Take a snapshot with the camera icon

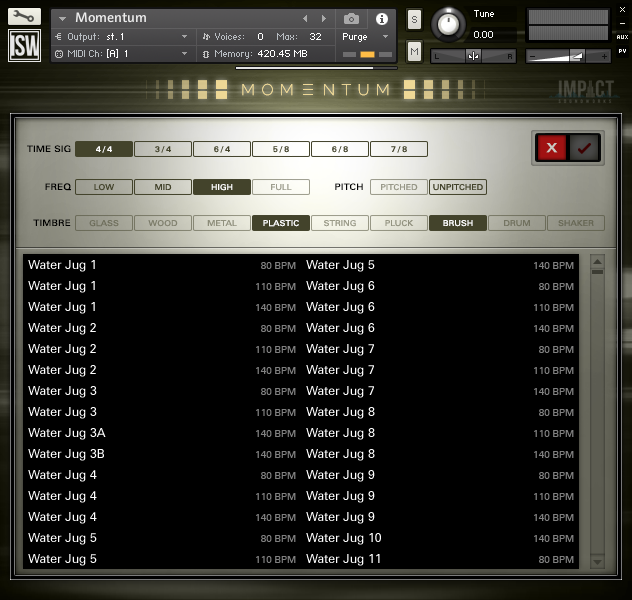pos(351,19)
